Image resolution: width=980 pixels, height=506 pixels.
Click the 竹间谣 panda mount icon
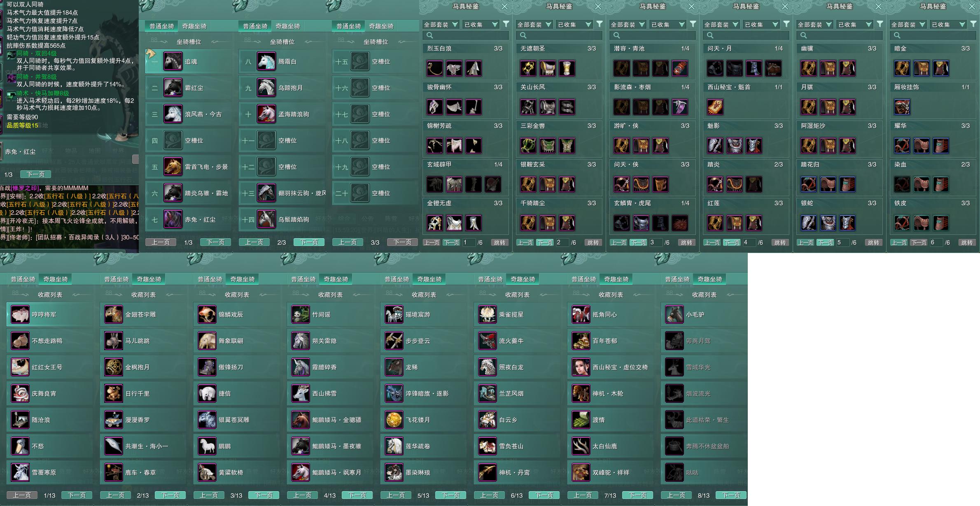coord(301,314)
